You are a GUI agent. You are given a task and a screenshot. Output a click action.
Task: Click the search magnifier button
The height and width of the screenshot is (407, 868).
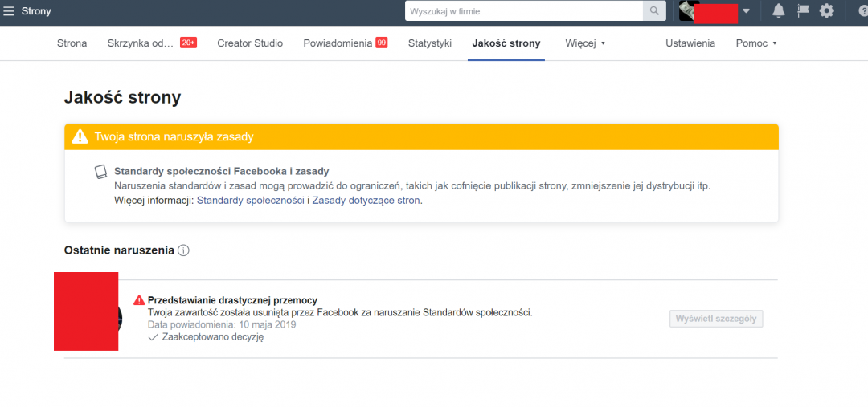point(655,11)
